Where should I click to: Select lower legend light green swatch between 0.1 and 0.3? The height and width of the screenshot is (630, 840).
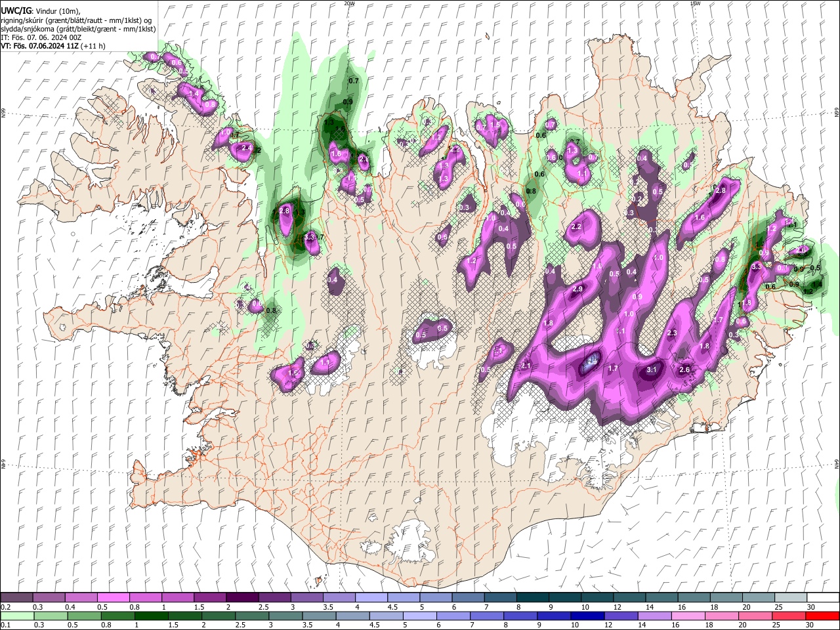click(x=16, y=616)
